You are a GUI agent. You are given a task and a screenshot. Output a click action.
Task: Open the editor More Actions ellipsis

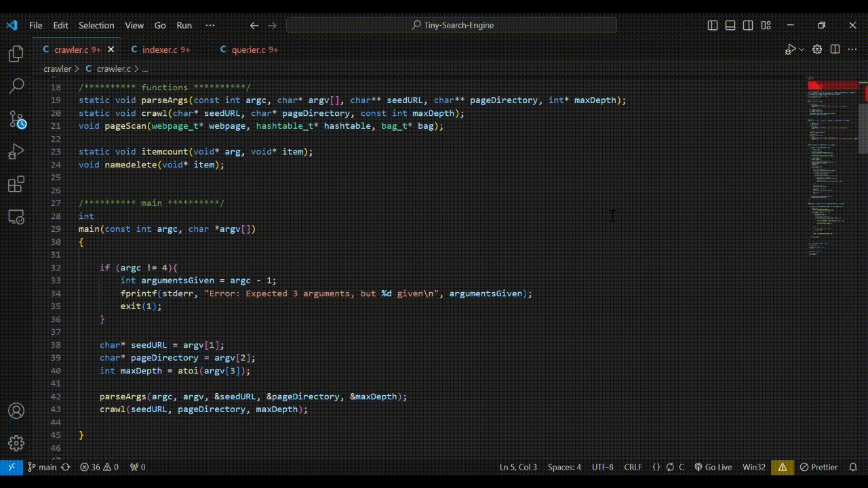click(852, 49)
